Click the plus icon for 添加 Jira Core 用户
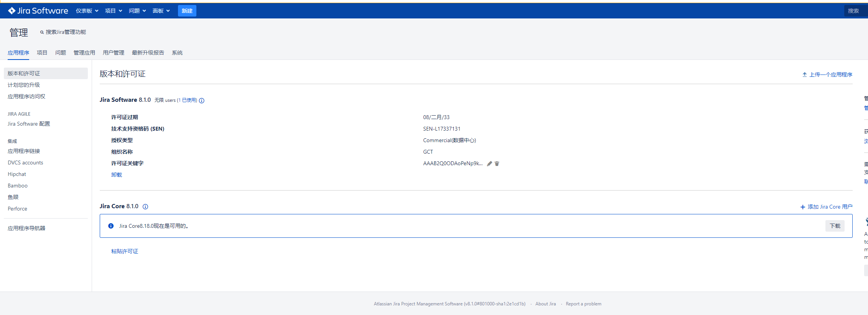Viewport: 868px width, 315px height. coord(802,207)
